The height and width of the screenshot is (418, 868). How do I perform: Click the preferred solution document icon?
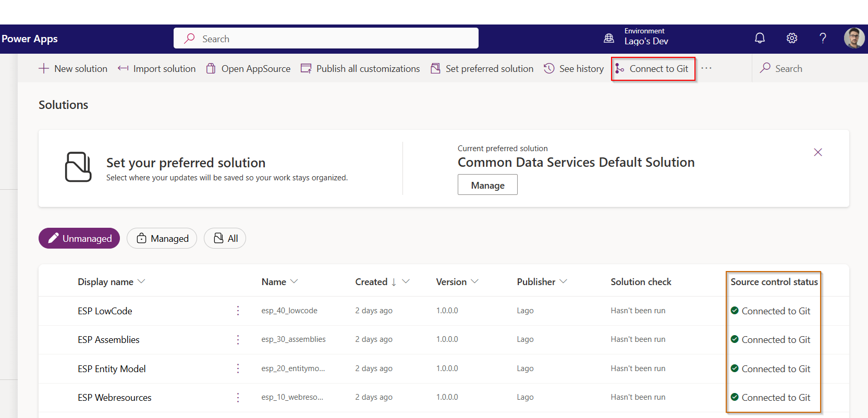(78, 167)
